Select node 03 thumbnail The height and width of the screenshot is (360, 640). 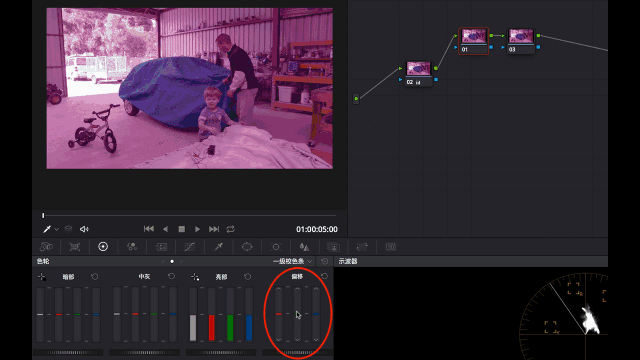click(521, 36)
